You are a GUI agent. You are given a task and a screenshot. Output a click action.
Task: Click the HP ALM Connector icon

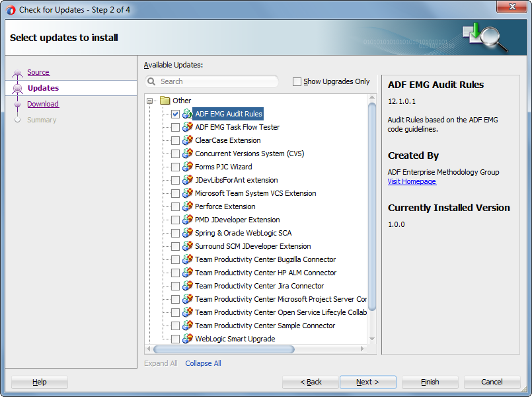click(x=187, y=273)
